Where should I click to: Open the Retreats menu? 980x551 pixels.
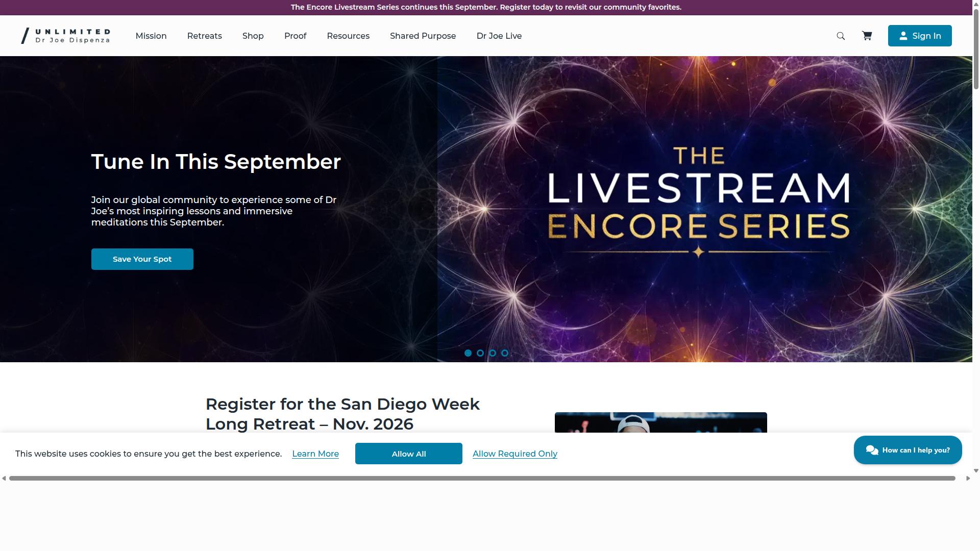(205, 36)
